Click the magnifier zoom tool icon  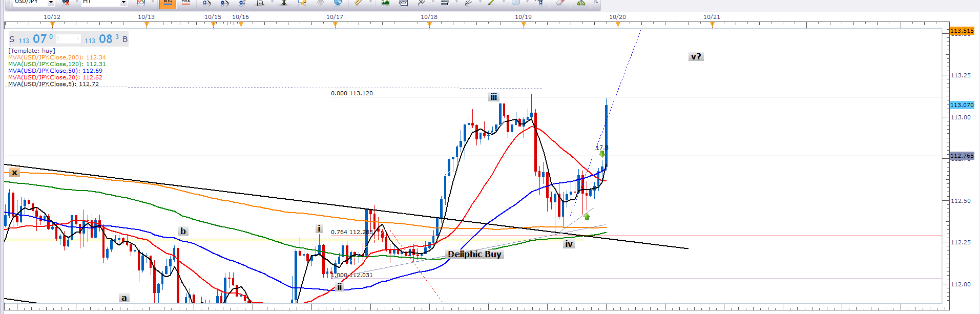(260, 3)
